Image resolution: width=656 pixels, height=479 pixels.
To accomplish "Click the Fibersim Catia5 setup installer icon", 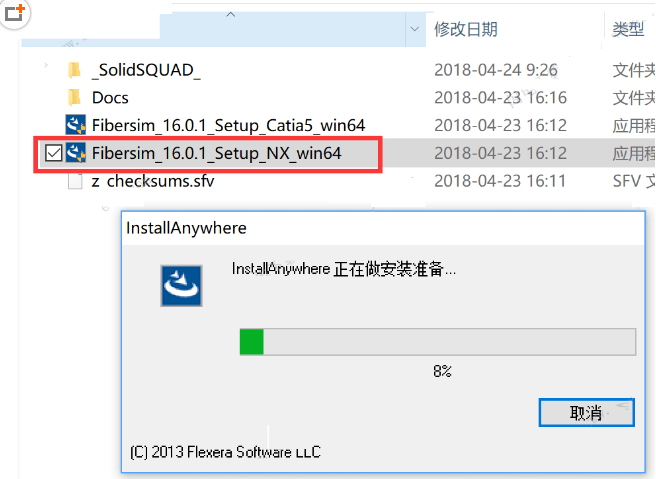I will pyautogui.click(x=76, y=125).
